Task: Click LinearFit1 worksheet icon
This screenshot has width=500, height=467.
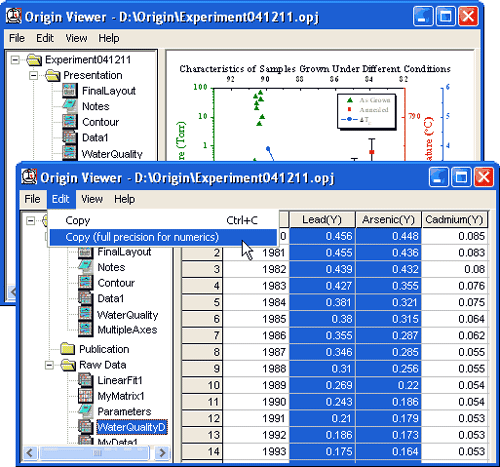Action: tap(85, 380)
